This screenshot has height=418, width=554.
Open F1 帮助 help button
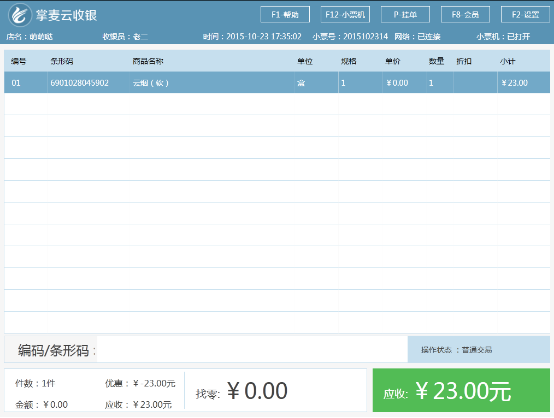pyautogui.click(x=285, y=14)
